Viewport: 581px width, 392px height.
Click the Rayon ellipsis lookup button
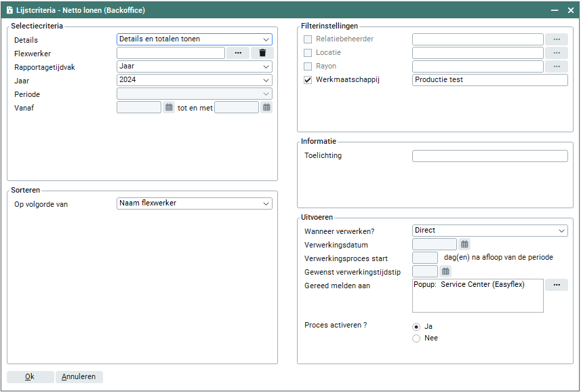556,66
